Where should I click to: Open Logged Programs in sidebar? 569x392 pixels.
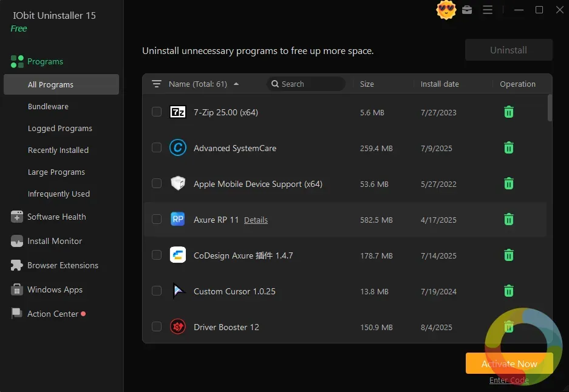pyautogui.click(x=60, y=129)
